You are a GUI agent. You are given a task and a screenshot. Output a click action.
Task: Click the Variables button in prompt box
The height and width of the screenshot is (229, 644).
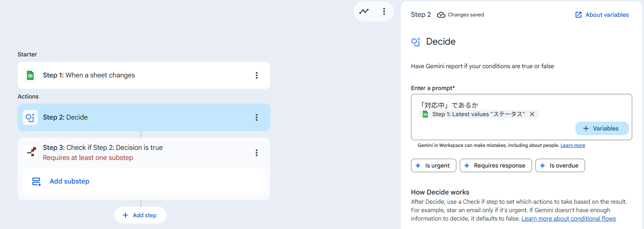[602, 128]
